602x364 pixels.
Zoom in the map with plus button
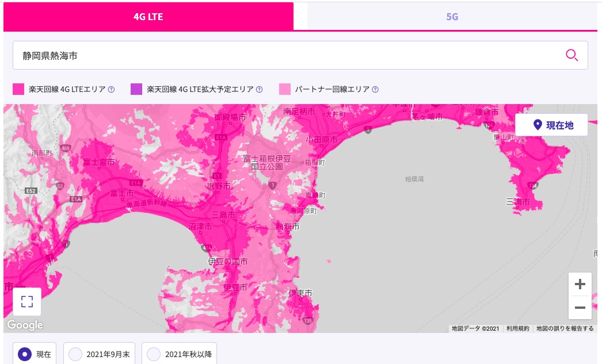pyautogui.click(x=580, y=284)
